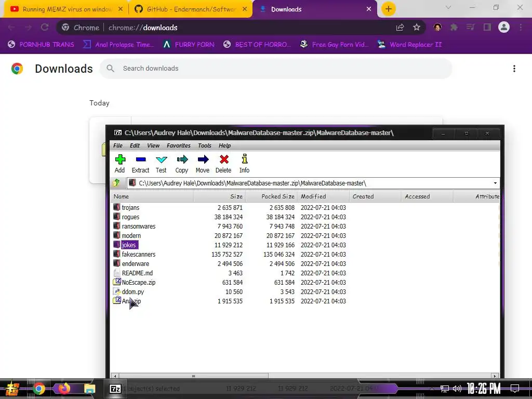Viewport: 532px width, 399px height.
Task: Sort by Modified column header
Action: tap(323, 196)
